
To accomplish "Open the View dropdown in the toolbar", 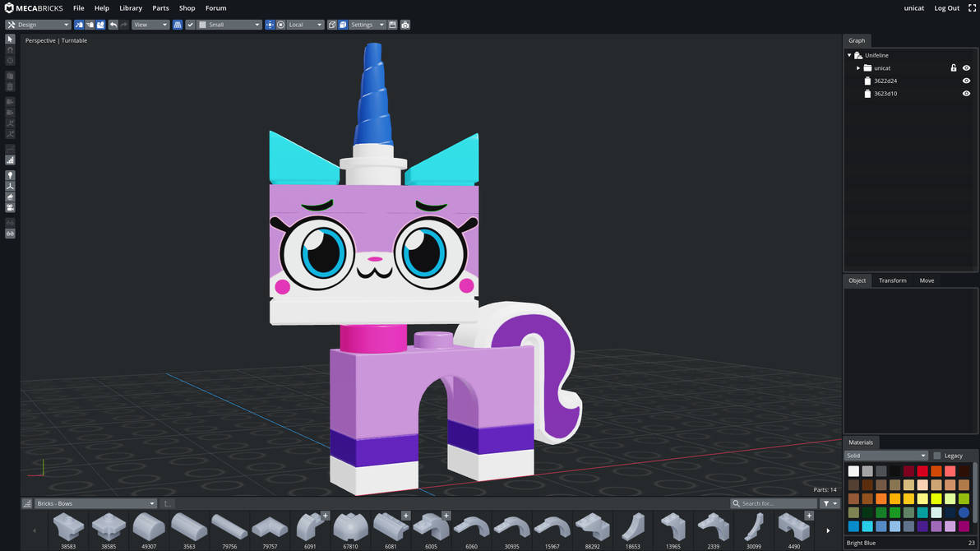I will click(149, 25).
